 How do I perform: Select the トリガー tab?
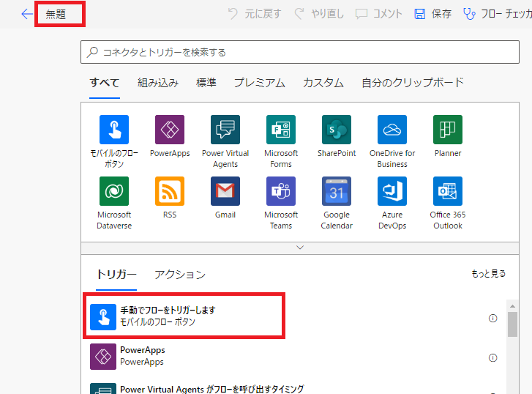(116, 275)
